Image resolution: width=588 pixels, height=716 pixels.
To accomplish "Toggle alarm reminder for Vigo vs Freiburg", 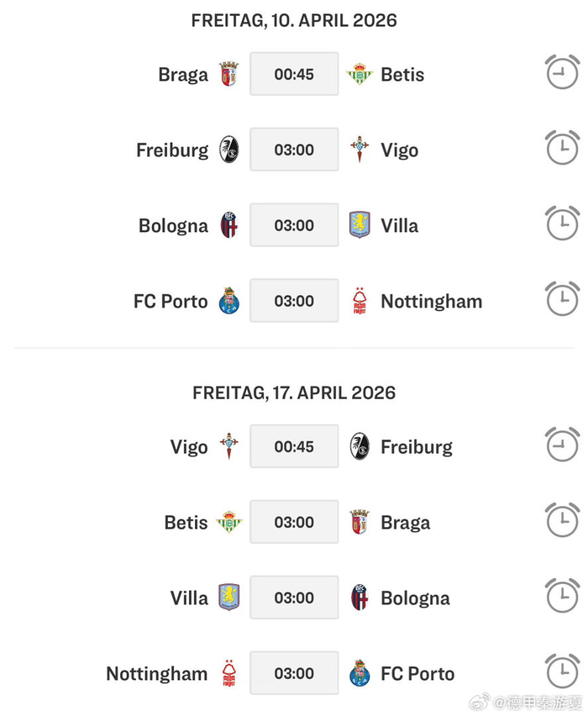I will [x=562, y=445].
